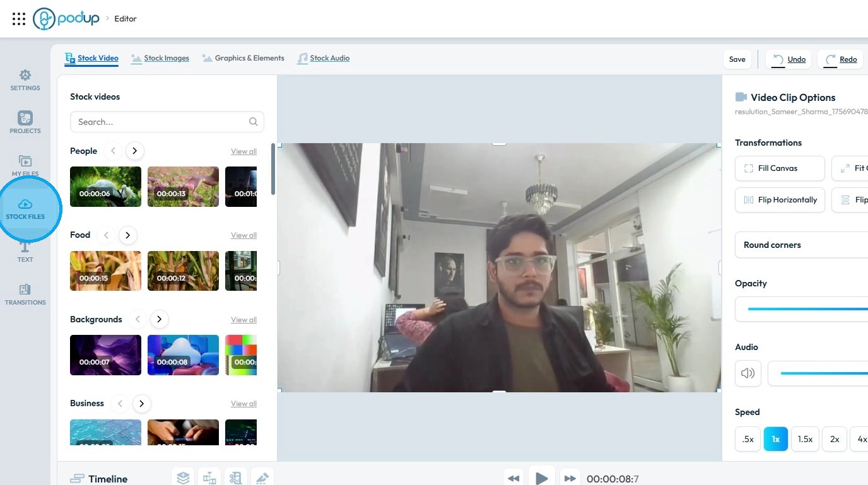Viewport: 868px width, 485px height.
Task: Set speed to .5x
Action: pyautogui.click(x=748, y=439)
